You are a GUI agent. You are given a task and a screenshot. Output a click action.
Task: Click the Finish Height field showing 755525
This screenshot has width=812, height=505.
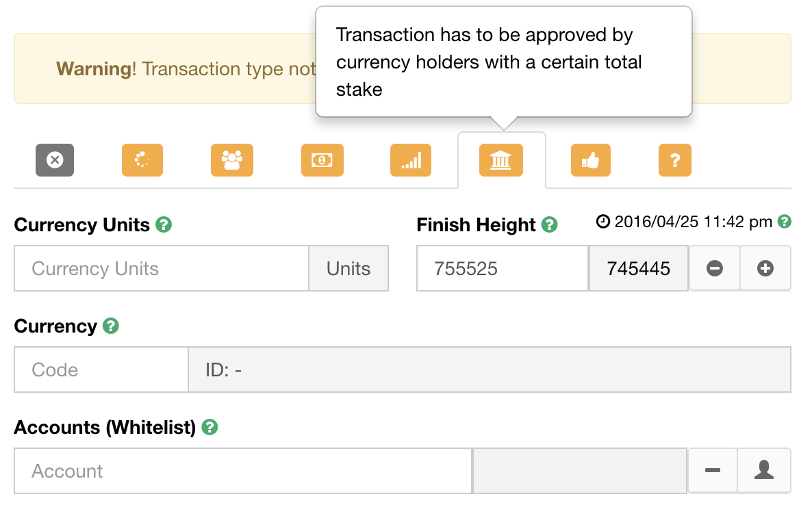click(503, 268)
